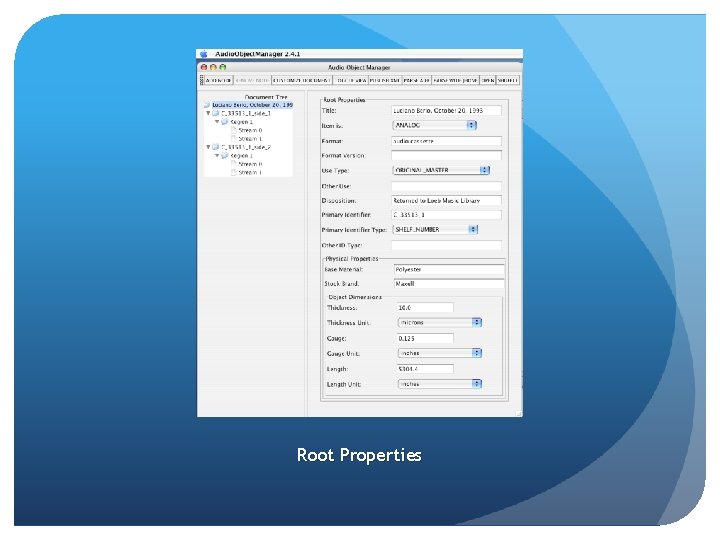Click the PARSE WITH JHOVE button
The width and height of the screenshot is (720, 540).
[x=455, y=80]
